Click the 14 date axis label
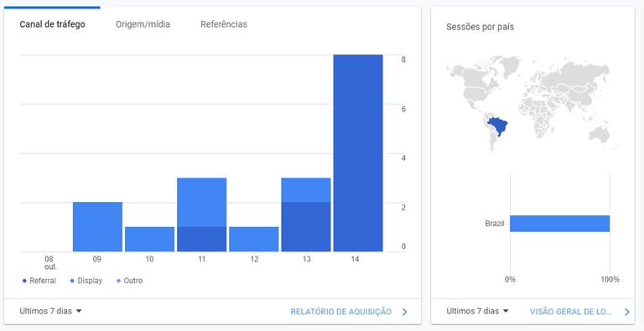 click(355, 259)
